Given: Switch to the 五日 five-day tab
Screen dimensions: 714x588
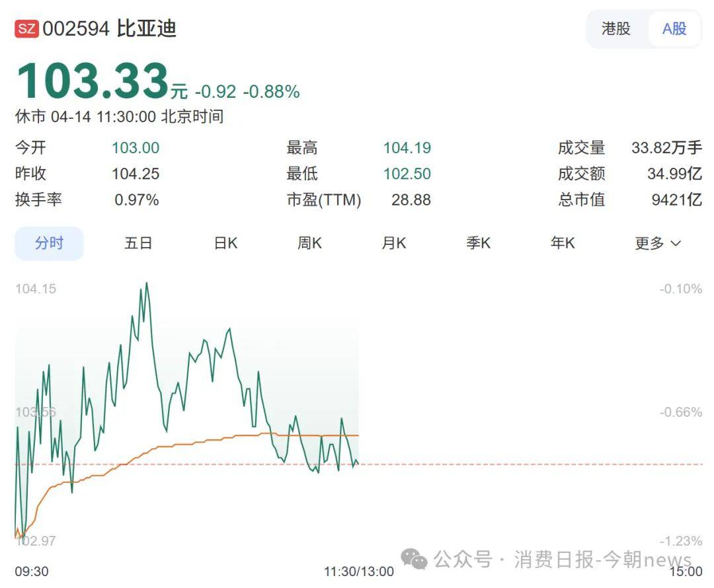Looking at the screenshot, I should (x=138, y=243).
